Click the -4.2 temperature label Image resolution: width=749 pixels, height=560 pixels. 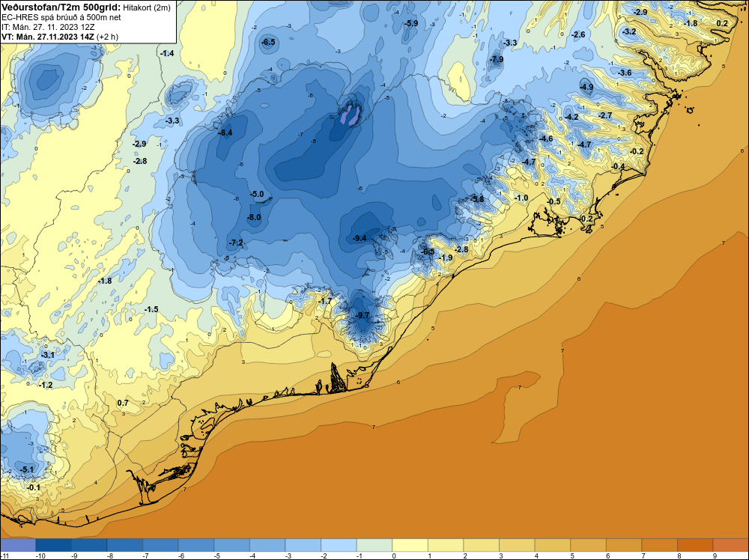point(571,117)
